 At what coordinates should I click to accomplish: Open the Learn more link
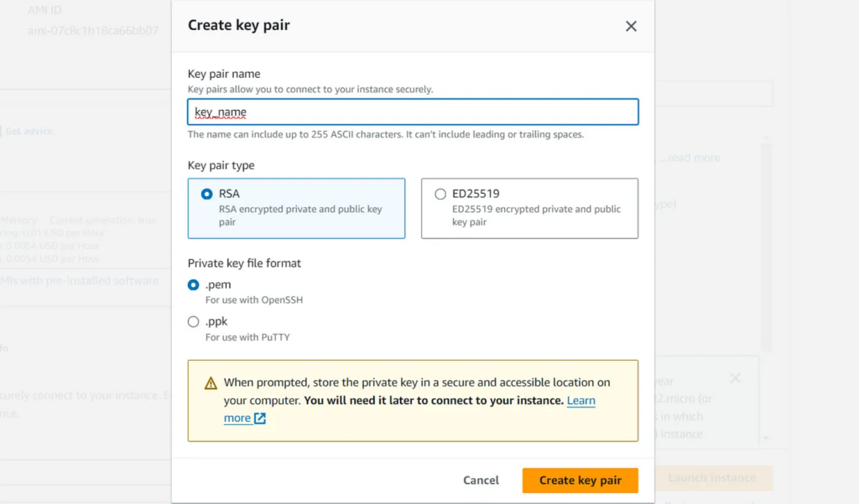[x=580, y=401]
